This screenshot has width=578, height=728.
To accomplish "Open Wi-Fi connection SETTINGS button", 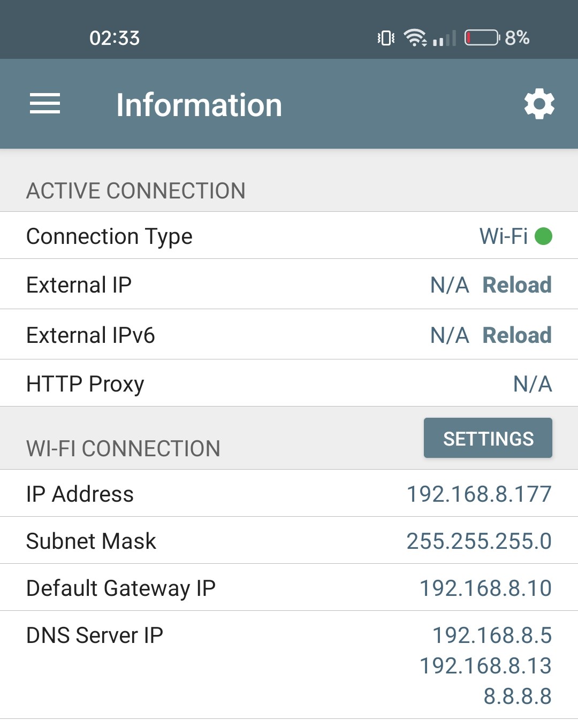I will click(x=488, y=438).
